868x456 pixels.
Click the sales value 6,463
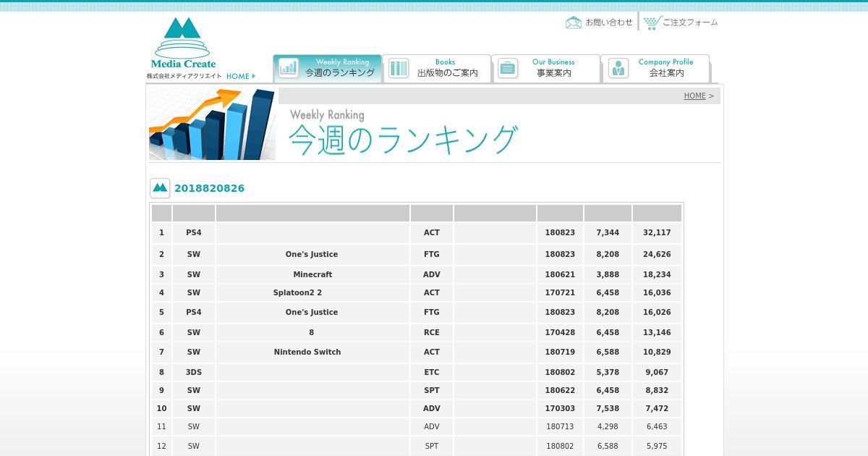(657, 426)
